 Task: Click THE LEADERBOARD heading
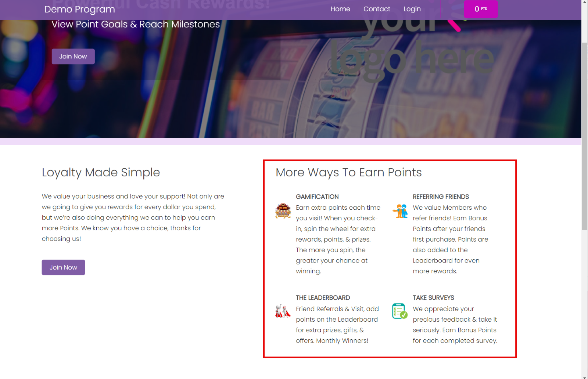(323, 298)
